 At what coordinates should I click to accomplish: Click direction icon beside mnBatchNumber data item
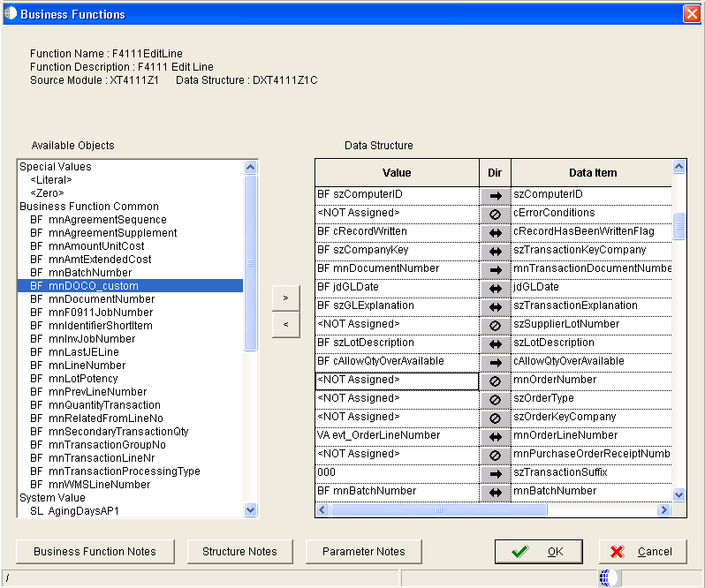(495, 493)
